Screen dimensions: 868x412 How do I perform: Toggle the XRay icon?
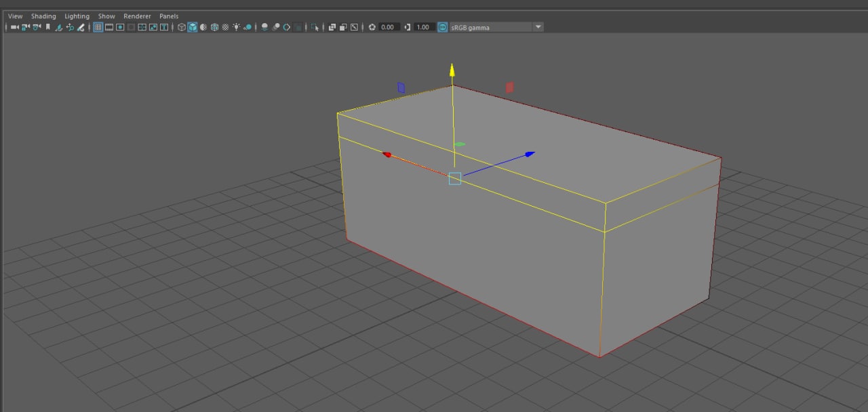click(x=332, y=27)
